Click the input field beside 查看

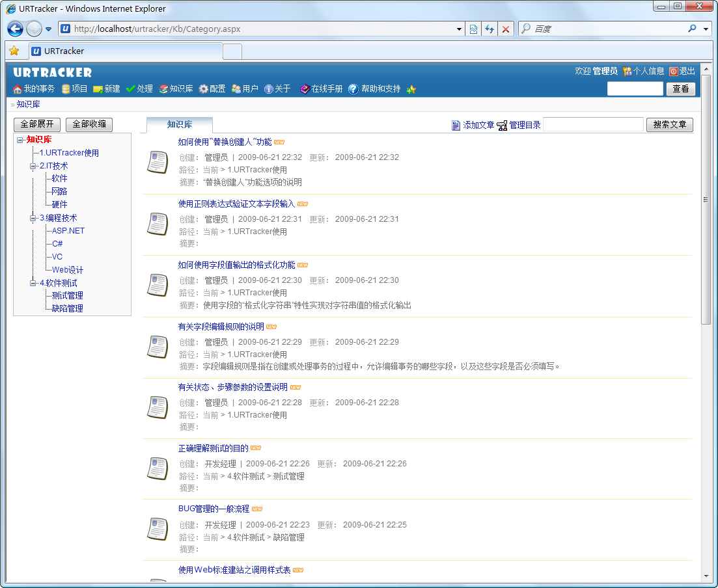click(635, 88)
